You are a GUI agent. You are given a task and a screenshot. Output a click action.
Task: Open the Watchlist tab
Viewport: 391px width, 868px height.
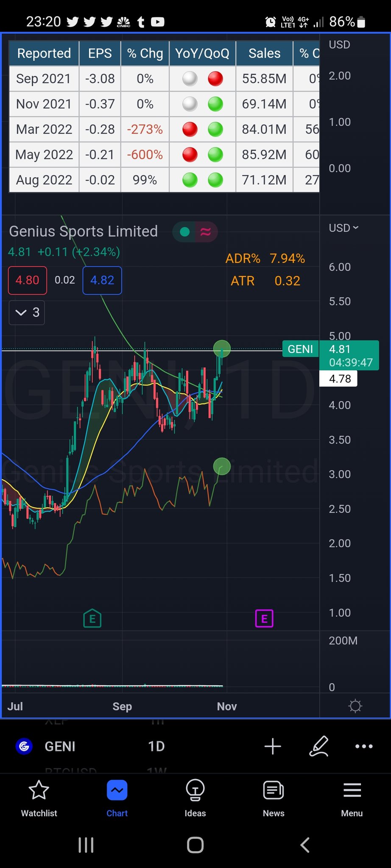tap(39, 798)
